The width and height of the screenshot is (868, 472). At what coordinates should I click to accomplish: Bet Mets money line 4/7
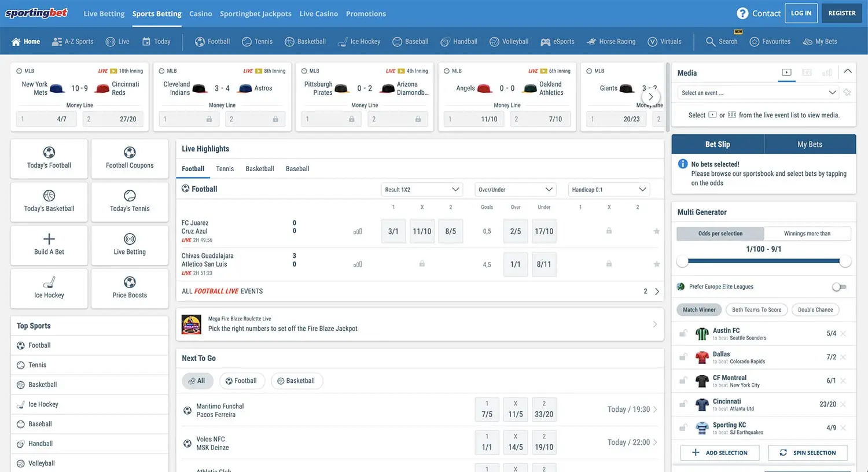tap(47, 119)
